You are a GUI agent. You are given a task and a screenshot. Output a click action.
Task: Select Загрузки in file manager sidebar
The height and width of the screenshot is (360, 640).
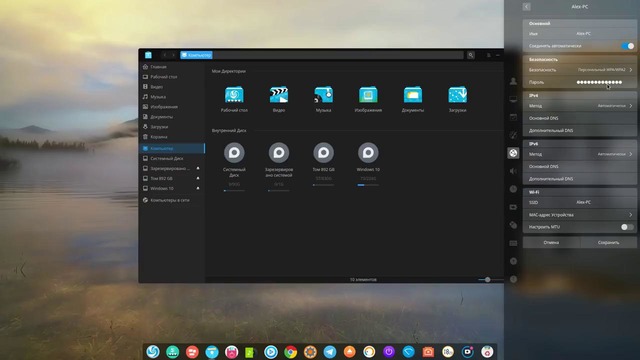pyautogui.click(x=172, y=127)
